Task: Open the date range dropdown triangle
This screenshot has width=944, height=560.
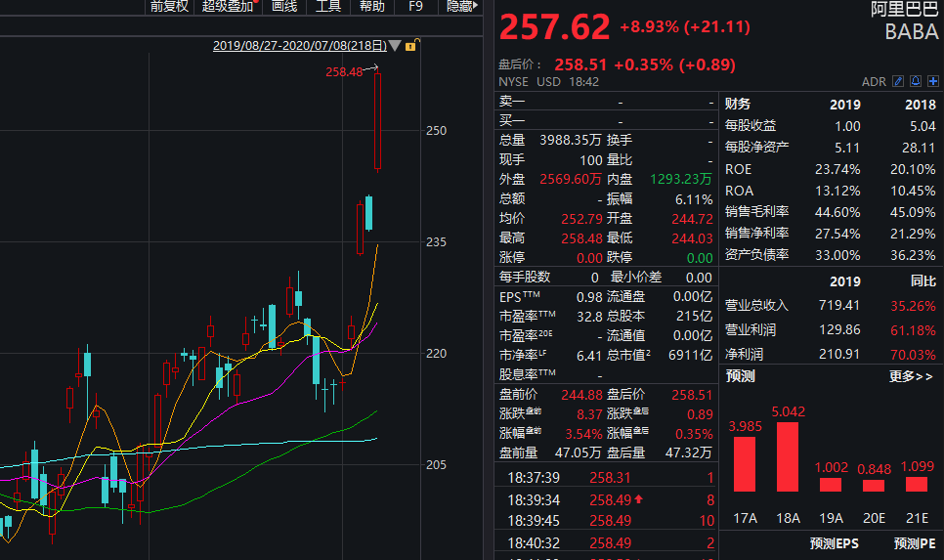Action: point(395,46)
